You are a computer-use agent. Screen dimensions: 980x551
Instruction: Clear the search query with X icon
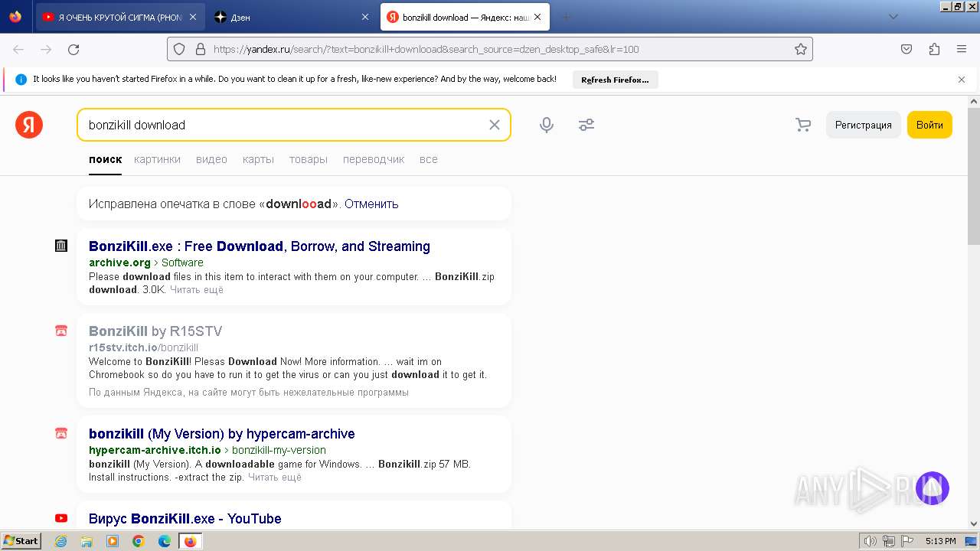pyautogui.click(x=495, y=125)
